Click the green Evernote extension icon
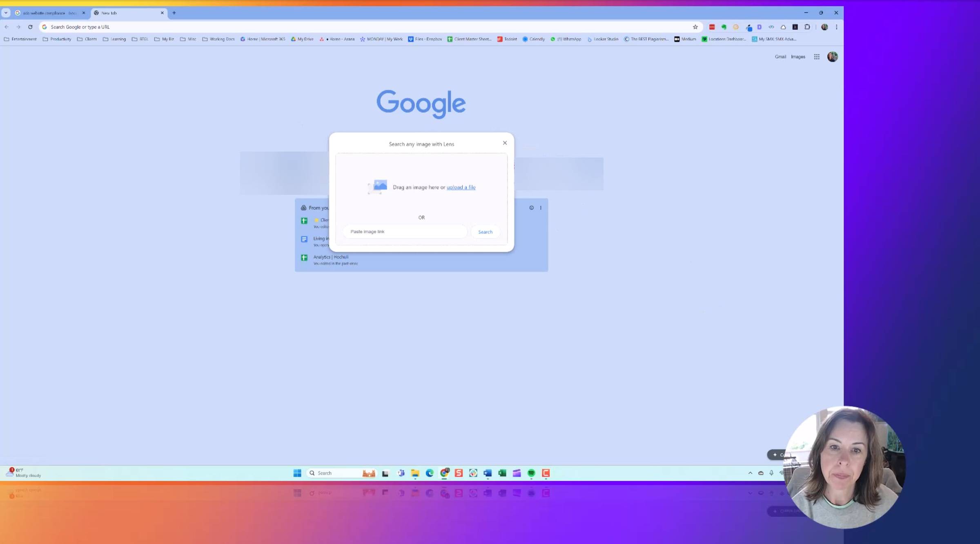This screenshot has width=980, height=544. click(x=724, y=27)
